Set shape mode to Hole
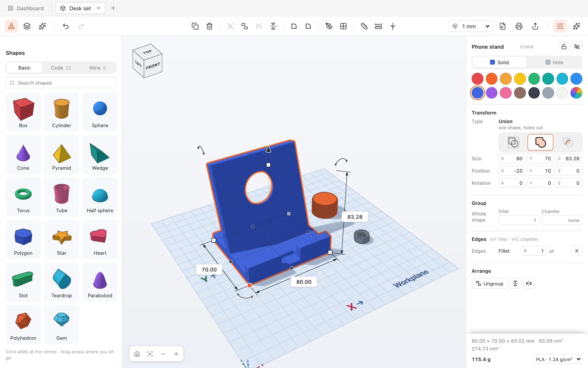 click(554, 62)
